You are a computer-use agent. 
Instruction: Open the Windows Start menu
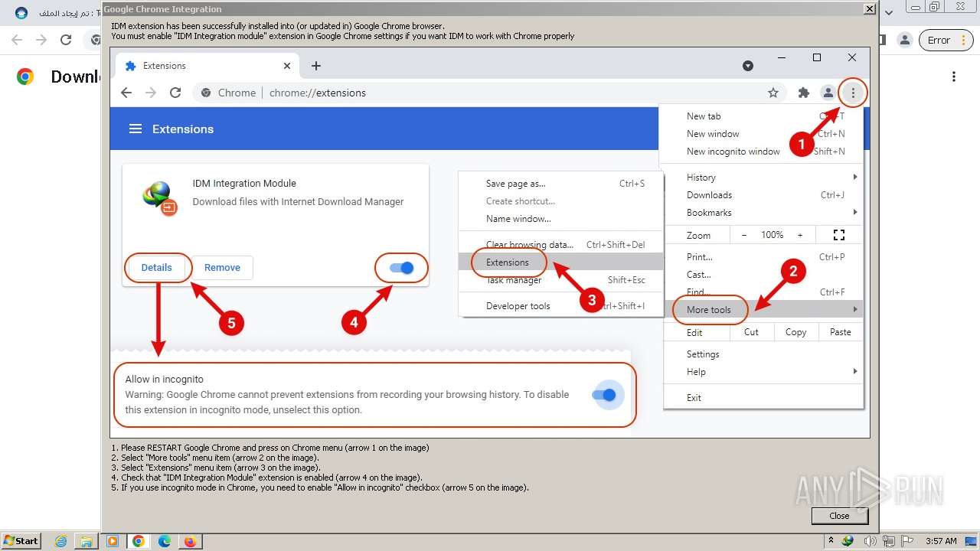coord(21,540)
